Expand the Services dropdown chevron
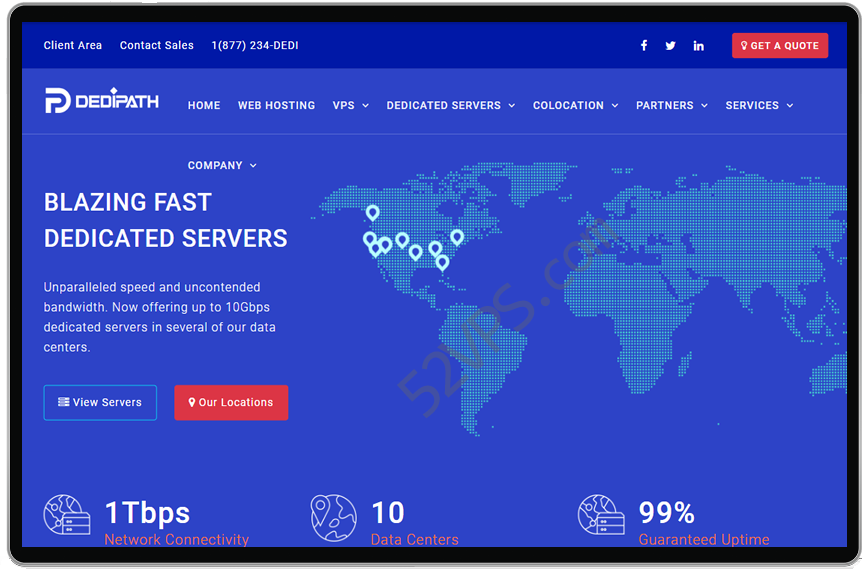The width and height of the screenshot is (868, 569). 790,106
